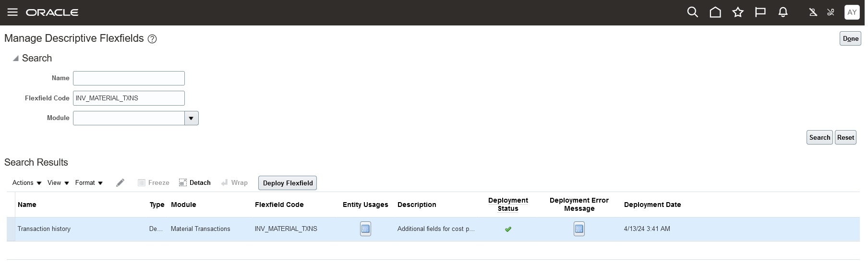868x266 pixels.
Task: Open the hamburger navigator menu
Action: [x=12, y=12]
